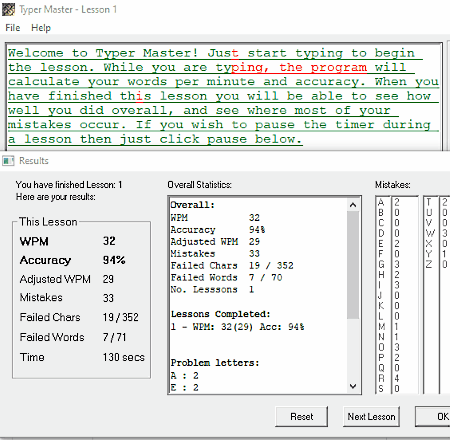Click the Problem letters heading
The height and width of the screenshot is (440, 450).
(x=215, y=363)
